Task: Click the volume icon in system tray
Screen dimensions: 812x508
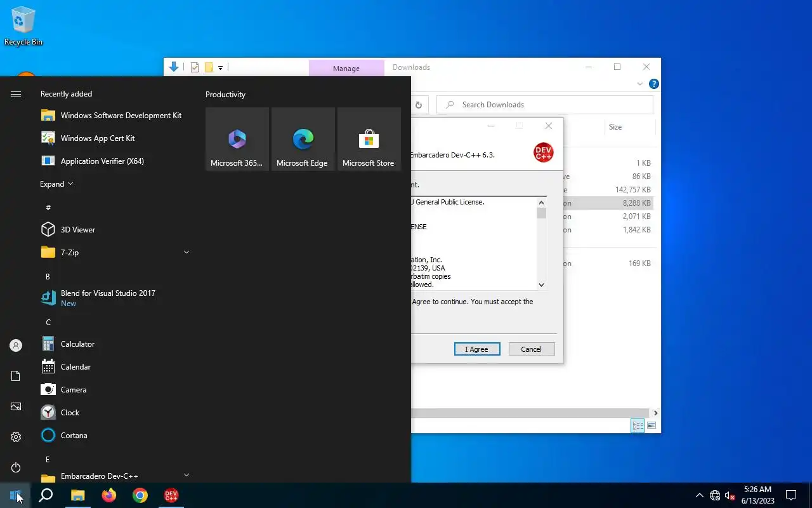Action: (x=730, y=495)
